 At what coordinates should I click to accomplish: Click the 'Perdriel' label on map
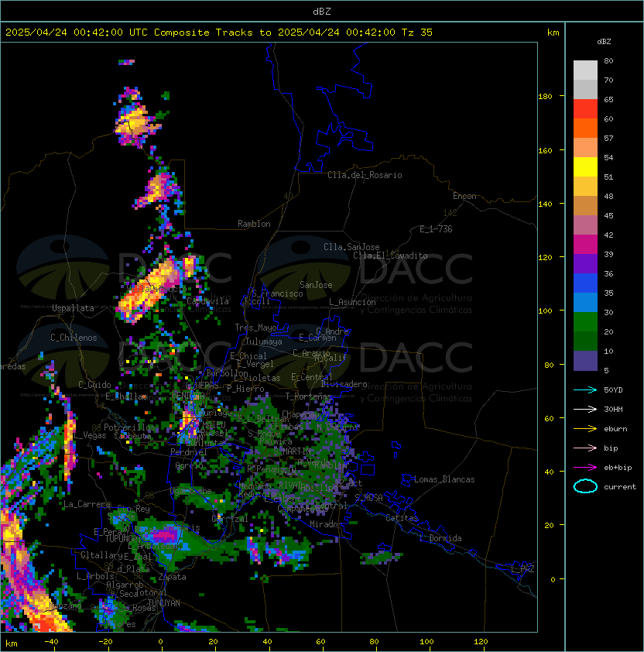(189, 452)
